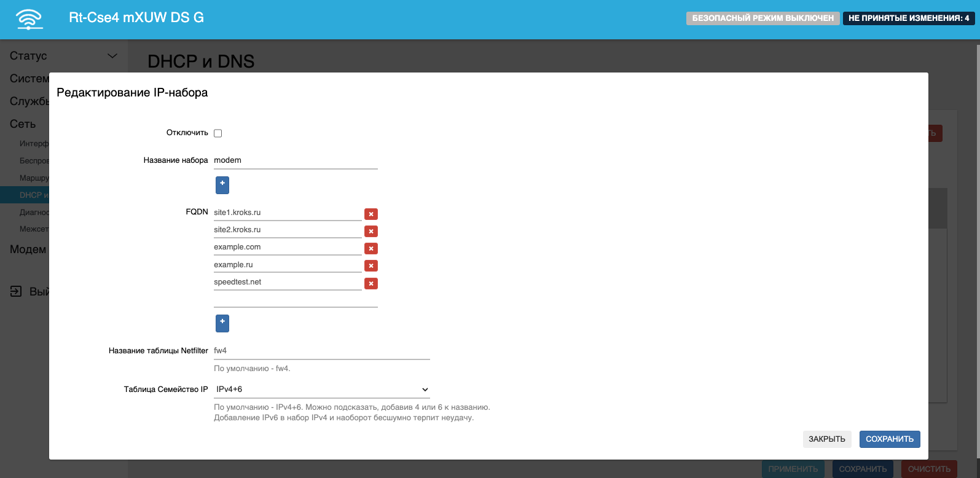The height and width of the screenshot is (478, 980).
Task: Expand the Статус sidebar menu chevron
Action: coord(112,56)
